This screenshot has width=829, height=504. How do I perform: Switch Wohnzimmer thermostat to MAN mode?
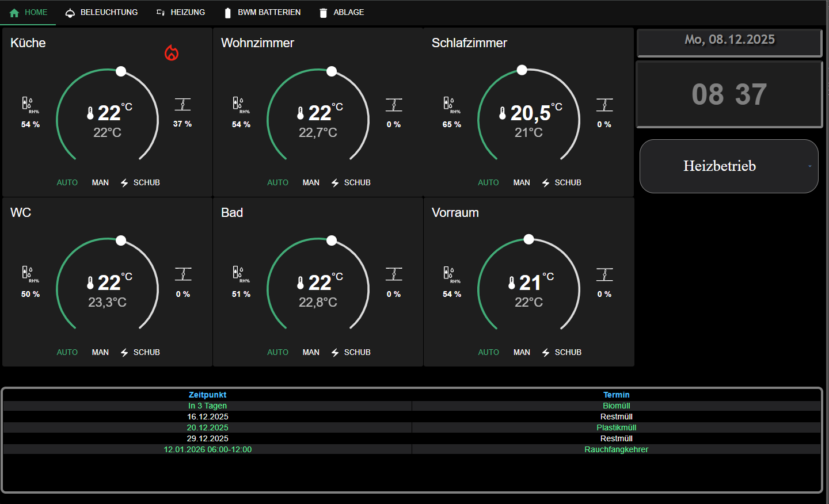tap(311, 182)
